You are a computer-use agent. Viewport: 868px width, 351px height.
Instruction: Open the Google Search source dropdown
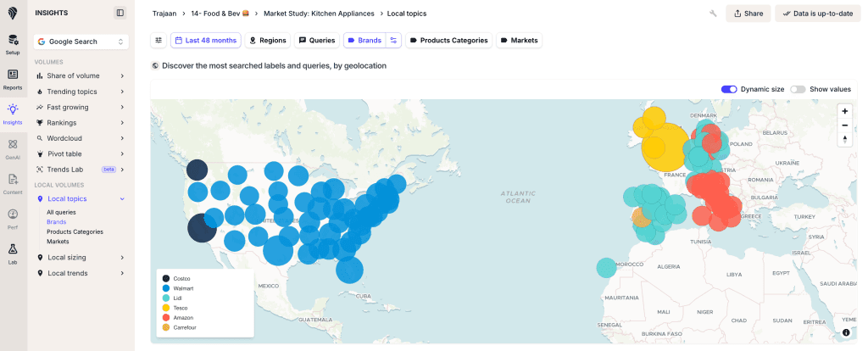81,42
